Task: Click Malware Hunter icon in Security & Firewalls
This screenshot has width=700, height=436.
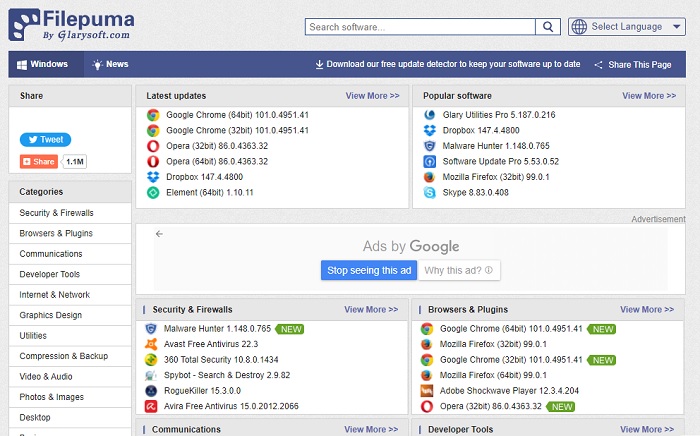Action: pos(151,329)
